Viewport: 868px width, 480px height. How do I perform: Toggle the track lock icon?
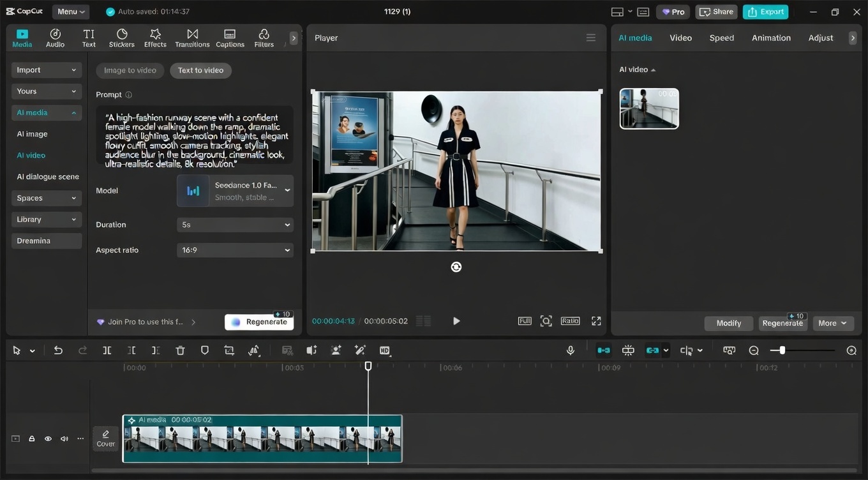tap(31, 439)
